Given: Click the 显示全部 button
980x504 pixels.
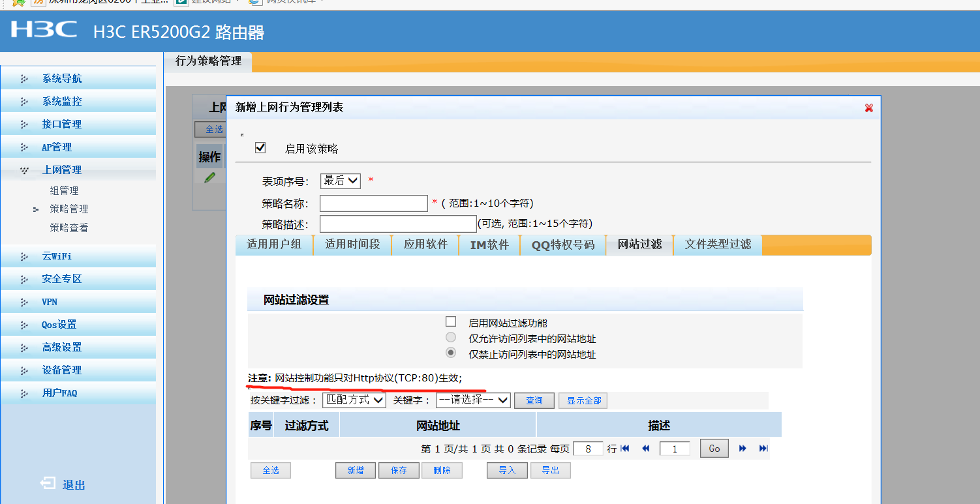Looking at the screenshot, I should coord(583,400).
